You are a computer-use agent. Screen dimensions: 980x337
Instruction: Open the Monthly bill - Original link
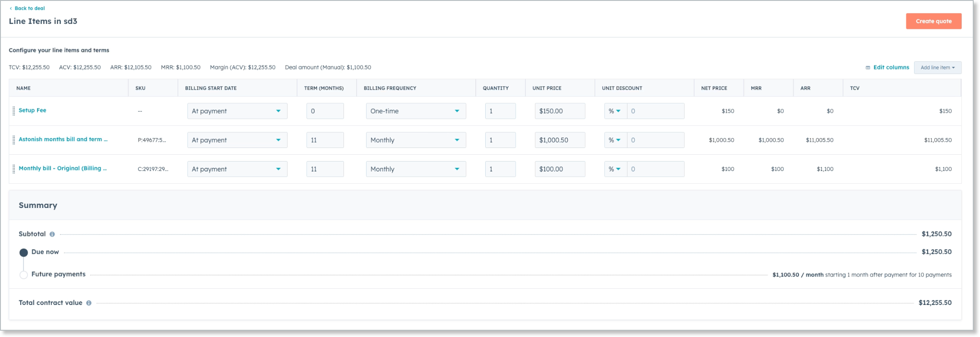[x=63, y=168]
